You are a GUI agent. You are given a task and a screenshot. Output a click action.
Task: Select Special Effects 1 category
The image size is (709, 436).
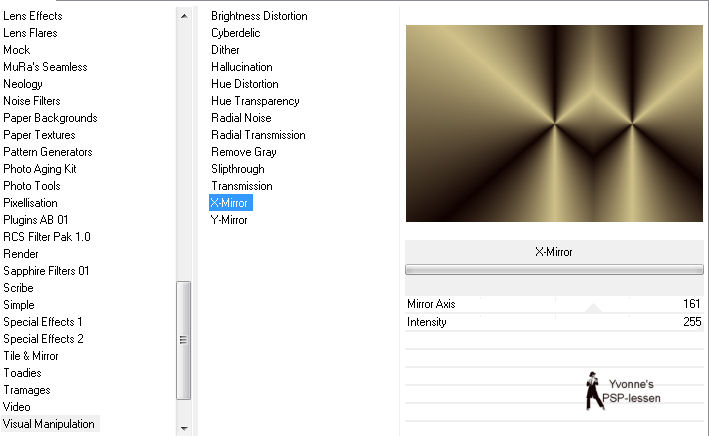[43, 322]
